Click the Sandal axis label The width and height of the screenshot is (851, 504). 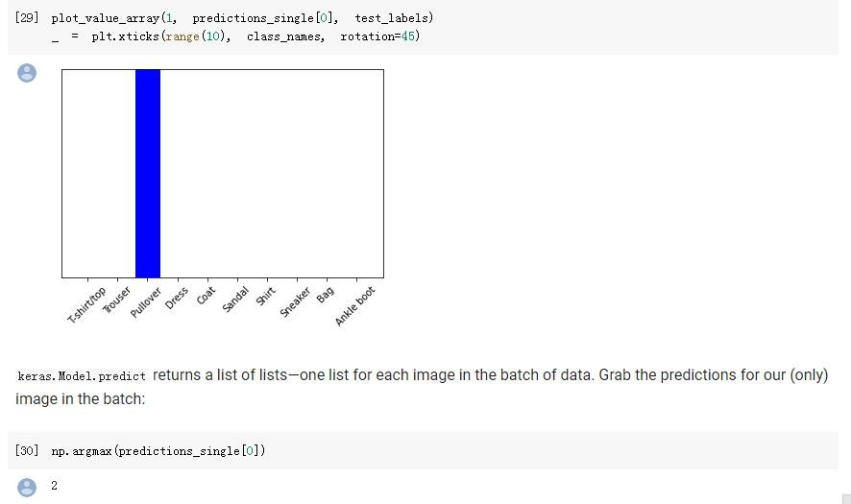coord(235,300)
